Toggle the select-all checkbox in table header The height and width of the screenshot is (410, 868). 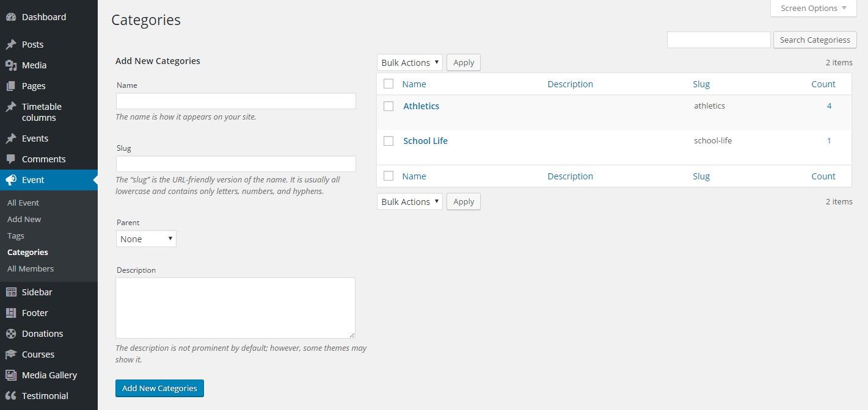pos(388,84)
